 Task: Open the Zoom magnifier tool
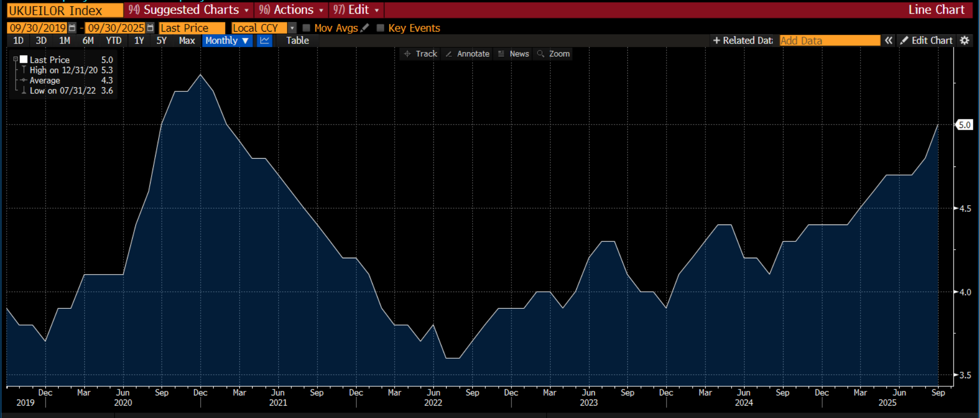554,54
